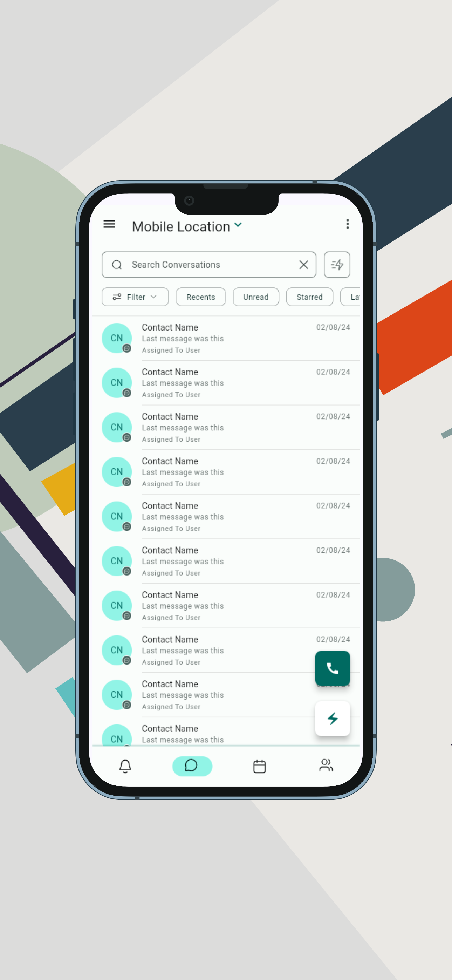Tap the CN avatar of the seventh conversation
This screenshot has height=980, width=452.
pos(117,606)
